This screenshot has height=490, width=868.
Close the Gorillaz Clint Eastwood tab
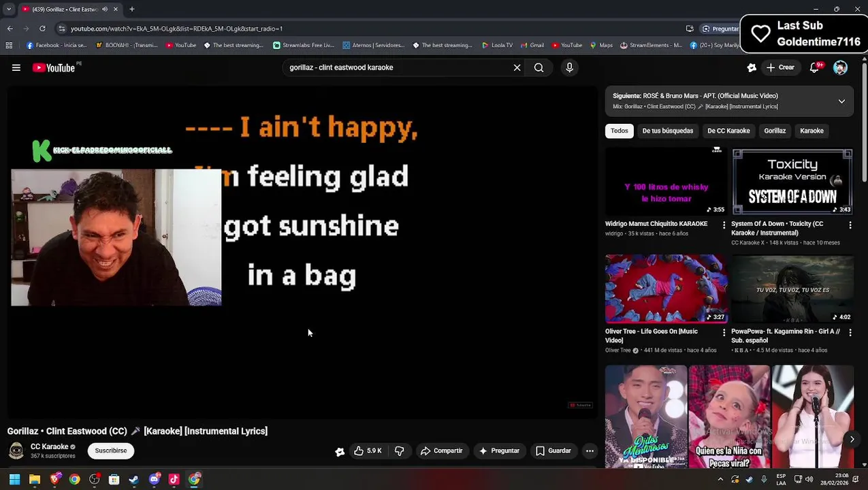pyautogui.click(x=116, y=9)
